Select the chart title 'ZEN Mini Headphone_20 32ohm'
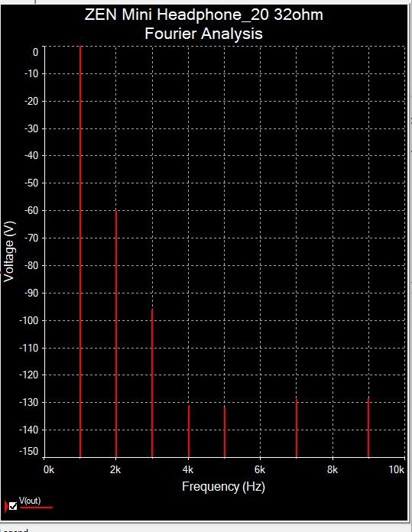Screen dimensions: 412x532 (203, 15)
